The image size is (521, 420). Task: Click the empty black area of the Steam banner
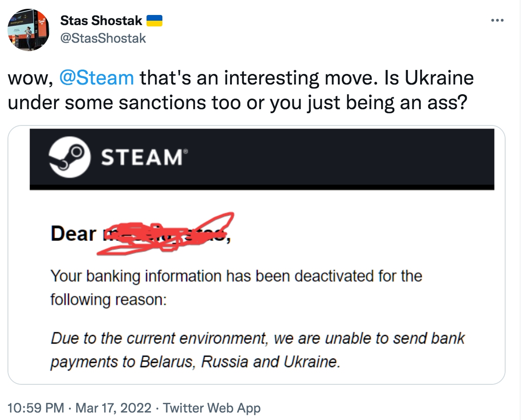343,158
